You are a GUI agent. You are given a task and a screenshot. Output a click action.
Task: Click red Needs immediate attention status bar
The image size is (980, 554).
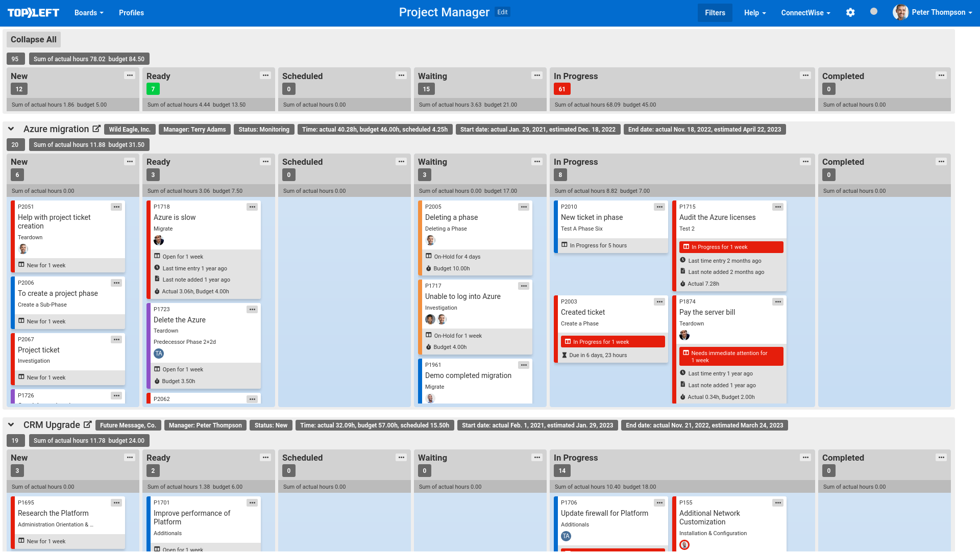731,357
